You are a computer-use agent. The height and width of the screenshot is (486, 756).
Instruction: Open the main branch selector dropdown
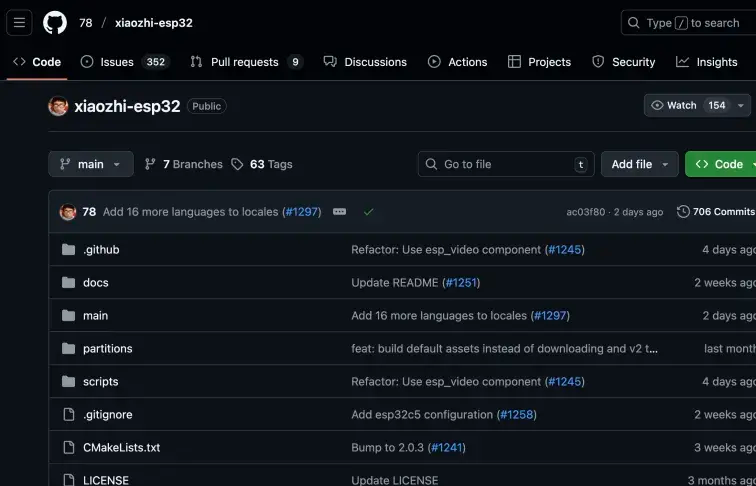tap(90, 164)
